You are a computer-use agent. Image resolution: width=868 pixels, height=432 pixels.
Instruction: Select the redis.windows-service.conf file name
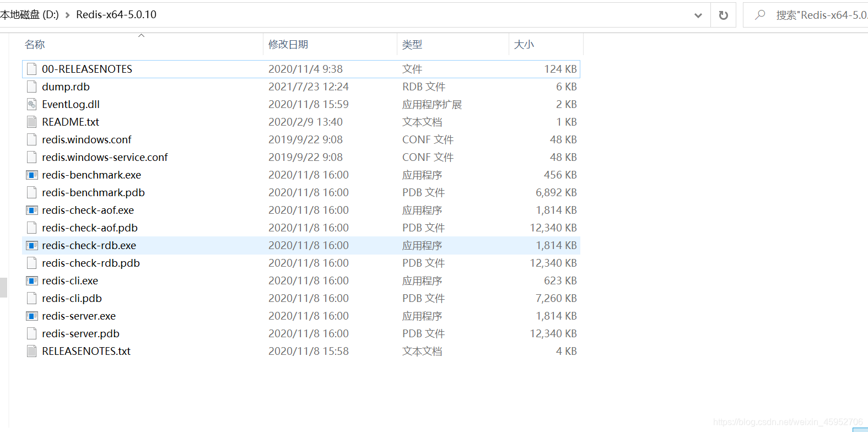[105, 157]
